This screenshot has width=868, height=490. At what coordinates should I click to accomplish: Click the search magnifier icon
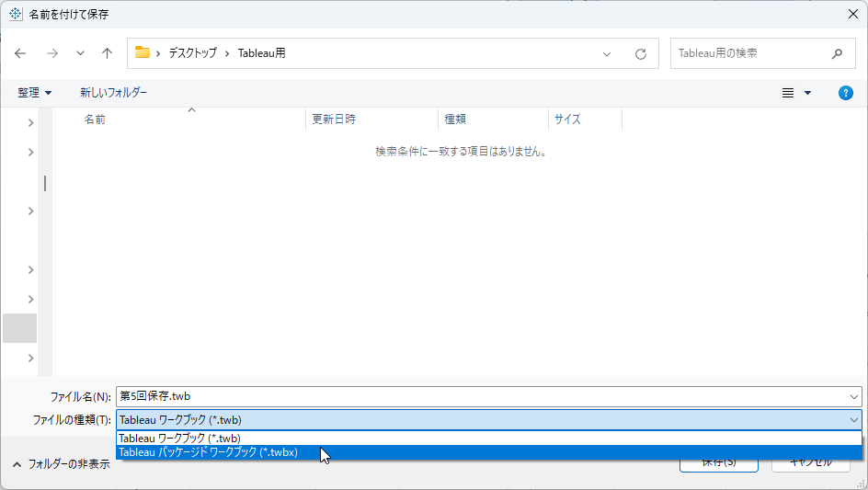tap(837, 53)
